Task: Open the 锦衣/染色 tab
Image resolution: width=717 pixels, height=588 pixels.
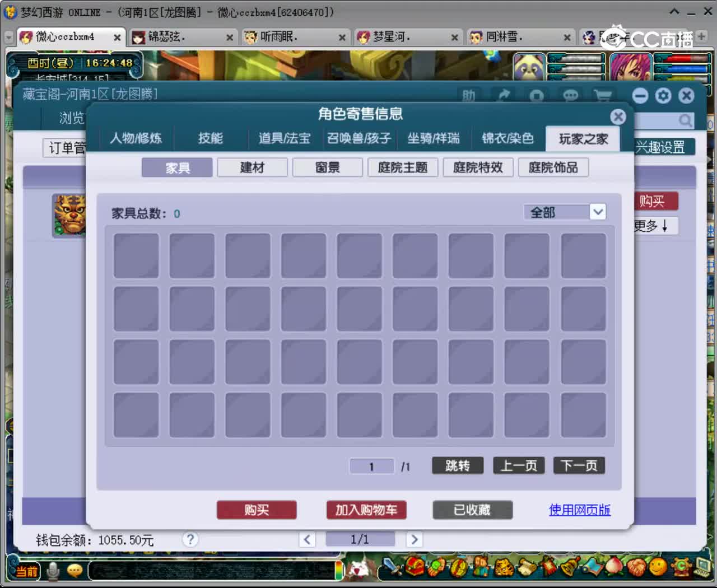Action: (x=508, y=138)
